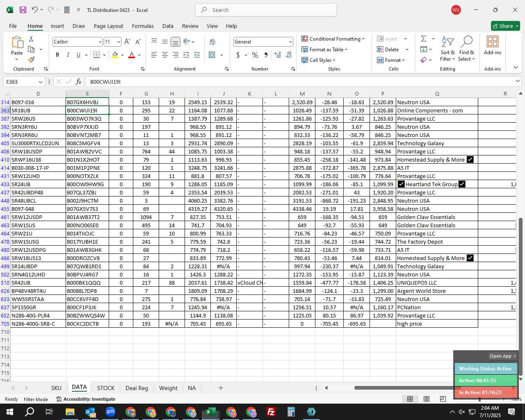The width and height of the screenshot is (525, 420).
Task: Increase decimal places
Action: 278,55
